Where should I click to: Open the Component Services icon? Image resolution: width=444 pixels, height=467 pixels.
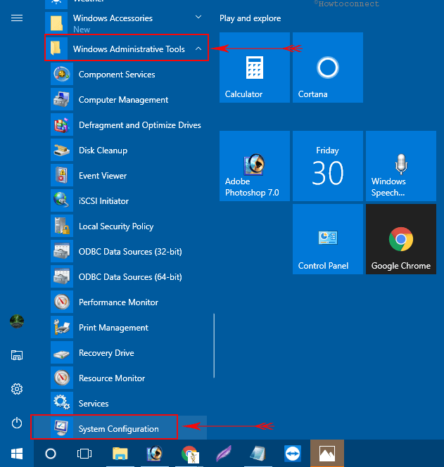(x=62, y=74)
